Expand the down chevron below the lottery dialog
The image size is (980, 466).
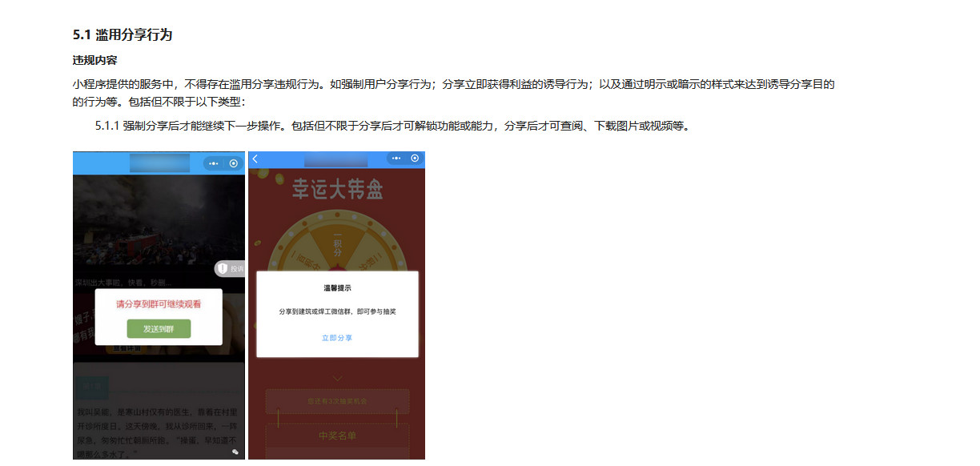337,378
